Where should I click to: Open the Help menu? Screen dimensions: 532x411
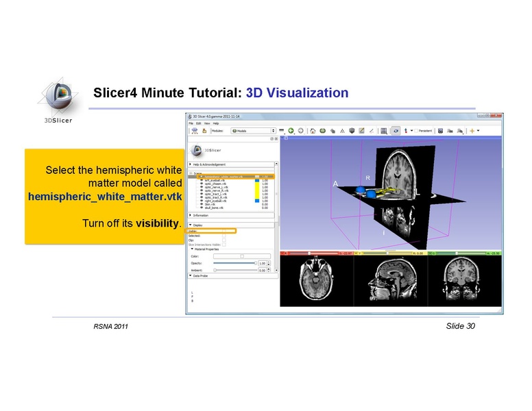(x=216, y=123)
